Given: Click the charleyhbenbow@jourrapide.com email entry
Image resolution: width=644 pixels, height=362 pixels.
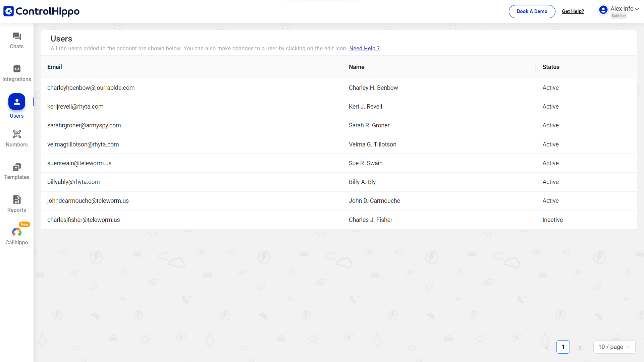Looking at the screenshot, I should pos(91,88).
